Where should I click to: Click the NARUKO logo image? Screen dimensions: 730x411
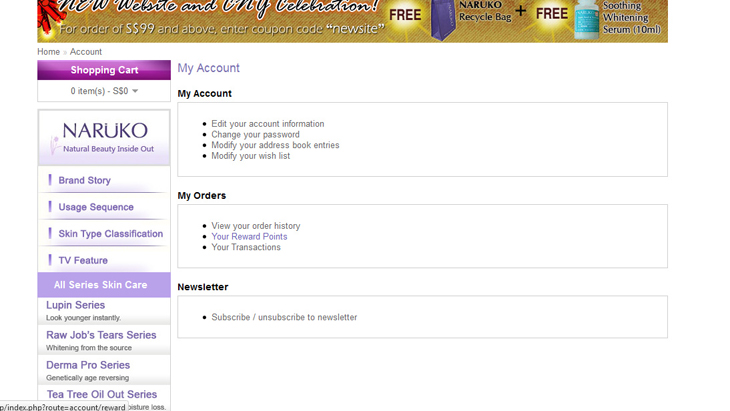104,138
